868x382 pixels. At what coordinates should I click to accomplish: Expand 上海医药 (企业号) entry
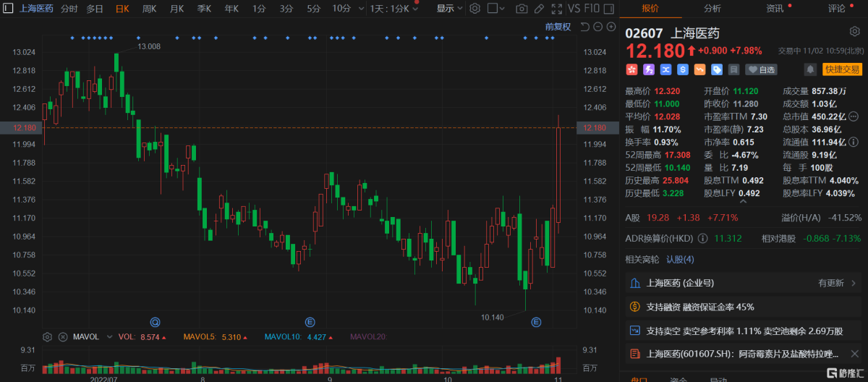click(x=744, y=283)
